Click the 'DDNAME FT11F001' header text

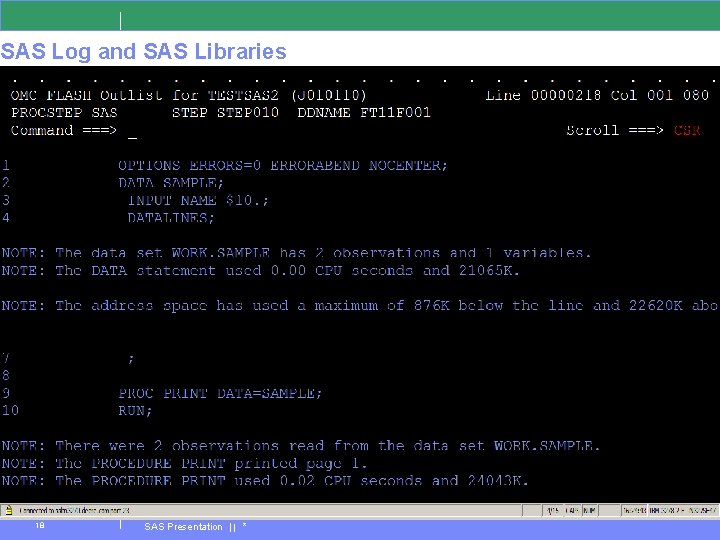point(364,112)
